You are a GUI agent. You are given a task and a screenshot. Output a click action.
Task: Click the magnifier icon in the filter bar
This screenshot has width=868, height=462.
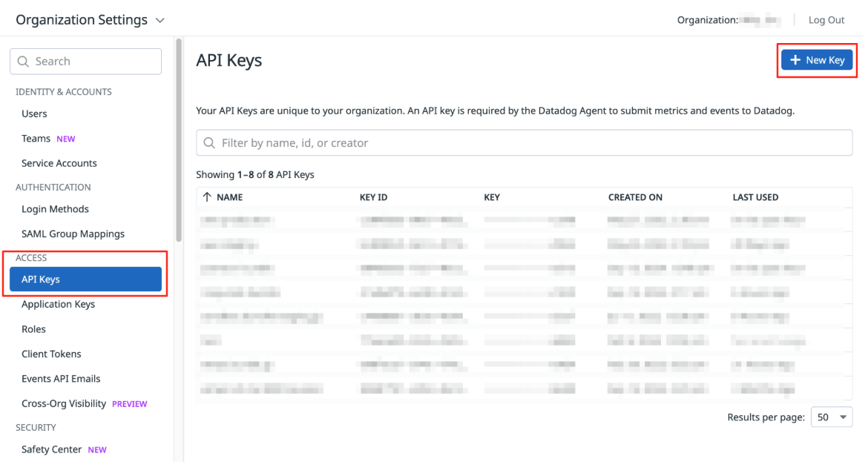tap(209, 142)
